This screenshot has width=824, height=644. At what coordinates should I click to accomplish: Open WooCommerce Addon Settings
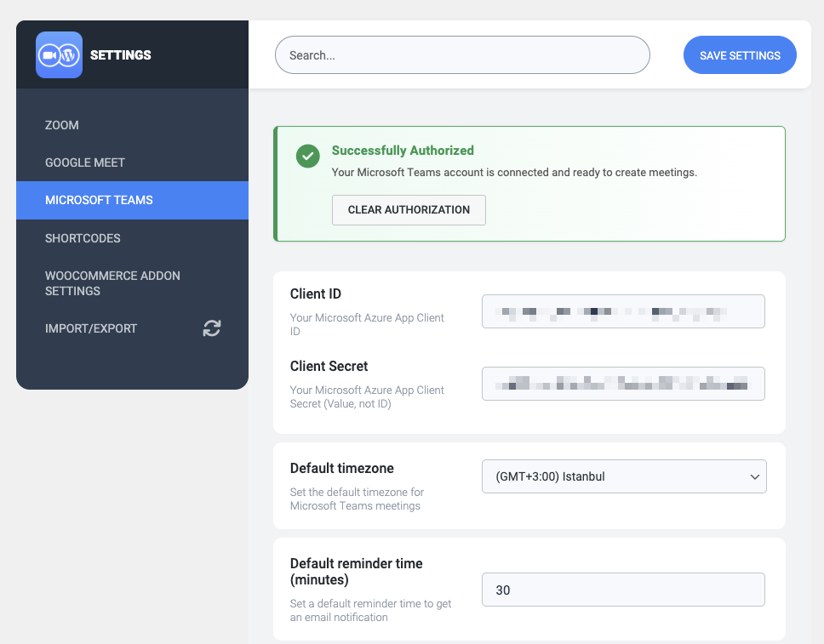[x=112, y=283]
